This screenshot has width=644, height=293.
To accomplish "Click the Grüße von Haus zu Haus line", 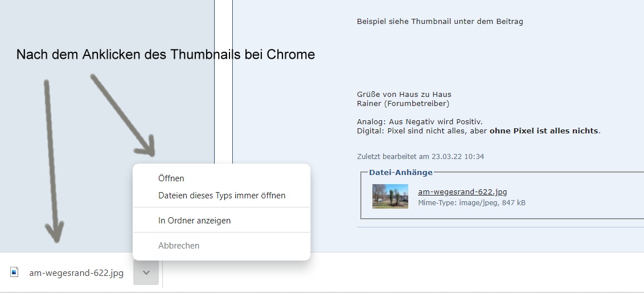I will (404, 94).
